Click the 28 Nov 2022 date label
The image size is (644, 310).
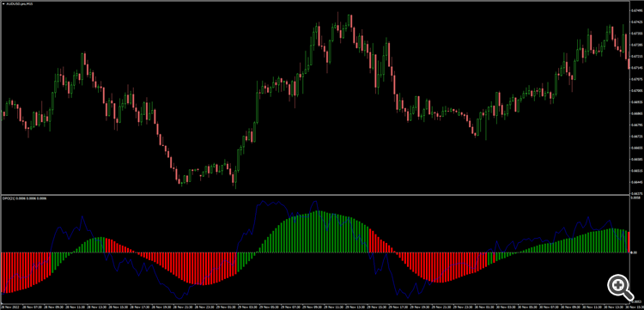tap(9, 307)
